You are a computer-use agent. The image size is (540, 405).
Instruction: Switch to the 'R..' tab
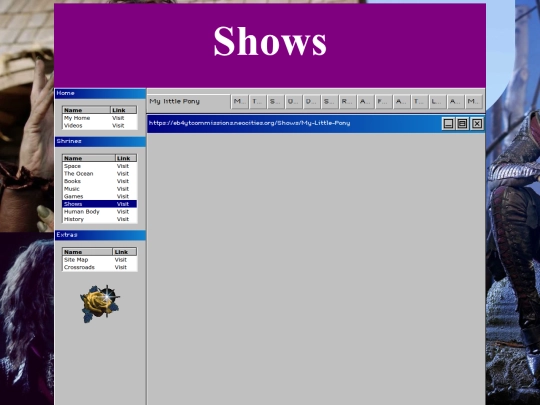point(347,102)
